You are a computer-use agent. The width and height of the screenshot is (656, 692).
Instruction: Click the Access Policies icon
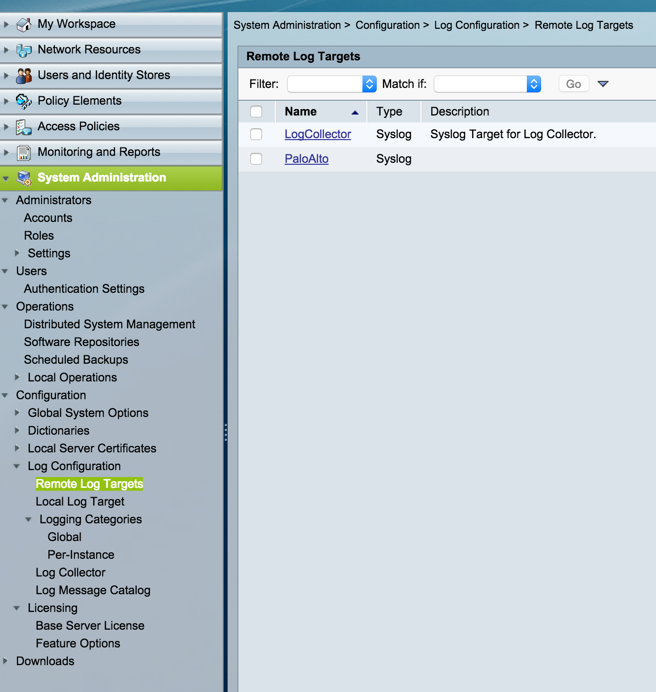click(x=24, y=127)
